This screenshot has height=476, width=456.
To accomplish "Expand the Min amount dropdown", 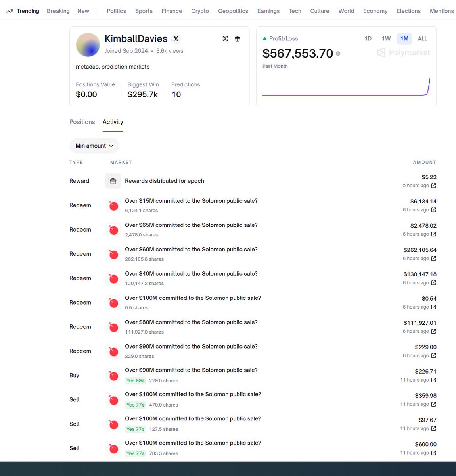I will [x=94, y=146].
